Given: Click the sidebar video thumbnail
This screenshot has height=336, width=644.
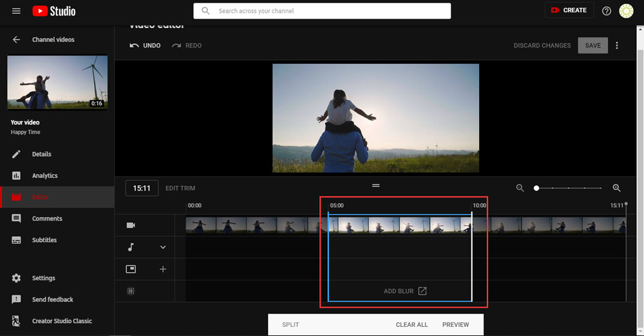Looking at the screenshot, I should coord(57,82).
